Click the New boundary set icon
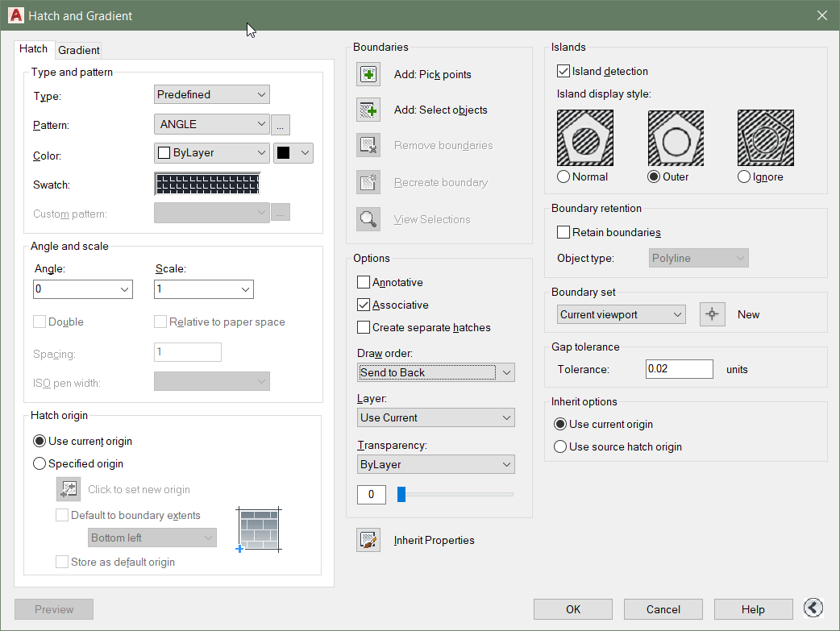 pos(713,314)
